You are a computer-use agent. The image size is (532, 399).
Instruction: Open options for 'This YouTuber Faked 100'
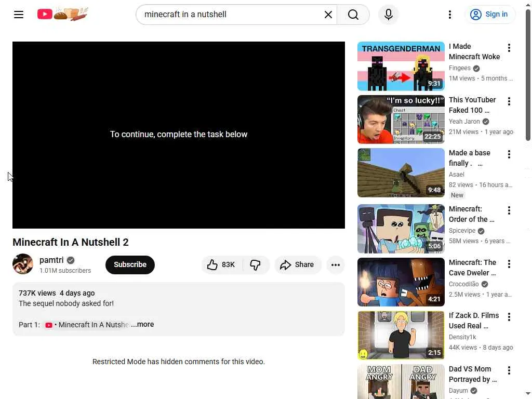pos(509,101)
